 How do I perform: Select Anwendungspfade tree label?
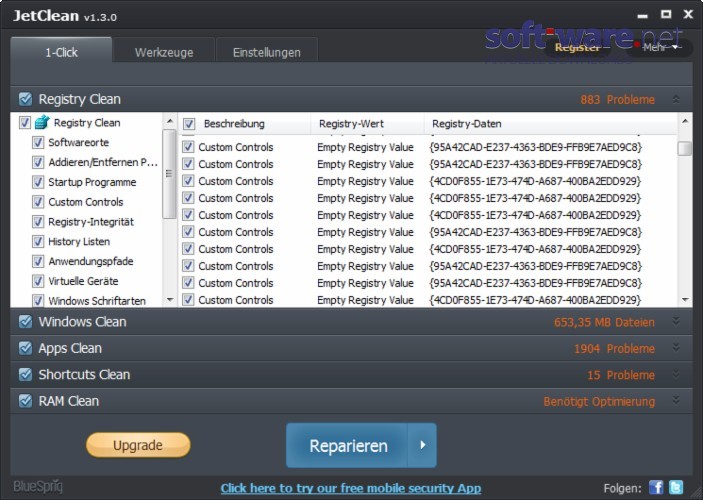[x=91, y=261]
